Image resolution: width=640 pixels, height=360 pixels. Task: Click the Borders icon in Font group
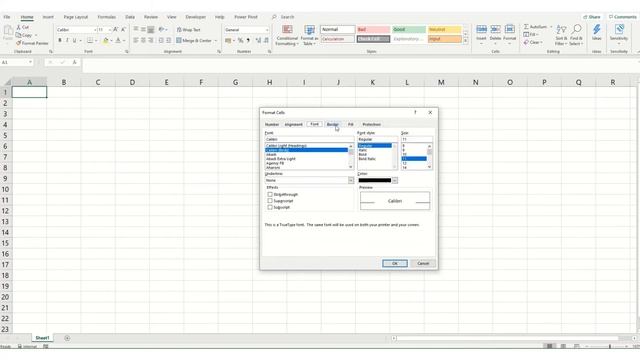(x=90, y=40)
